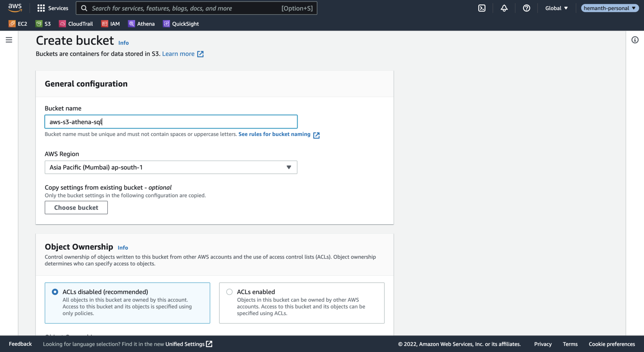This screenshot has height=352, width=644.
Task: Open the QuickSight service from favorites bar
Action: (181, 24)
